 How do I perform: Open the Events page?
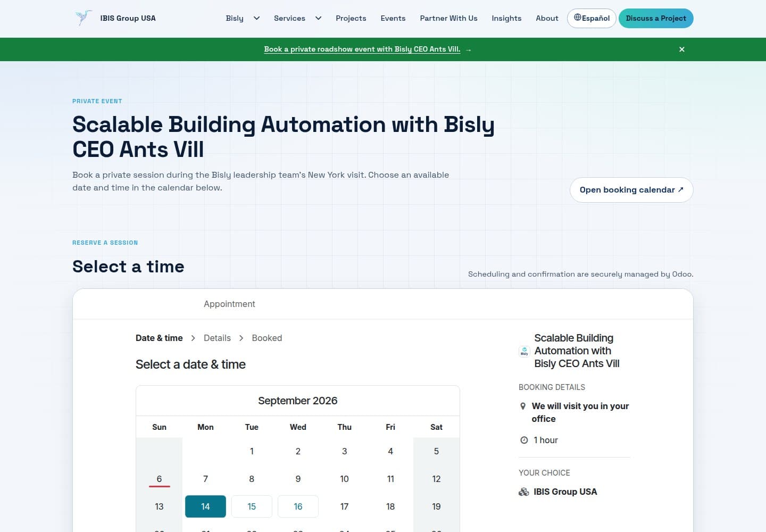393,18
